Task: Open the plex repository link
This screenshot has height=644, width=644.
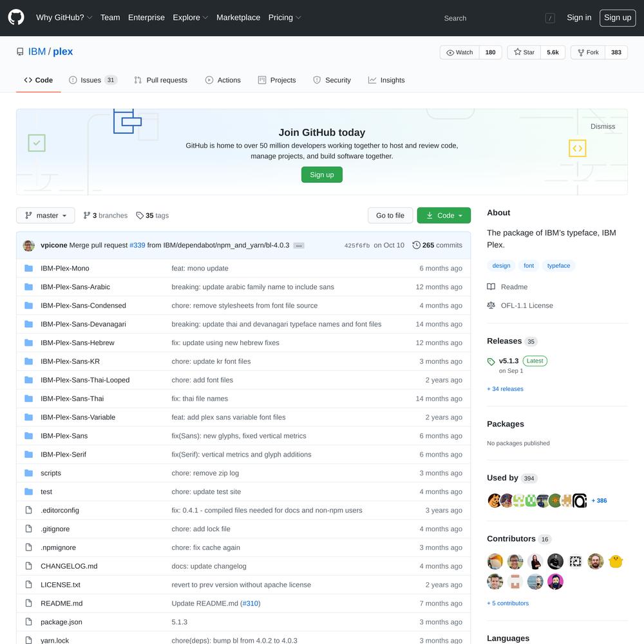Action: pyautogui.click(x=63, y=52)
